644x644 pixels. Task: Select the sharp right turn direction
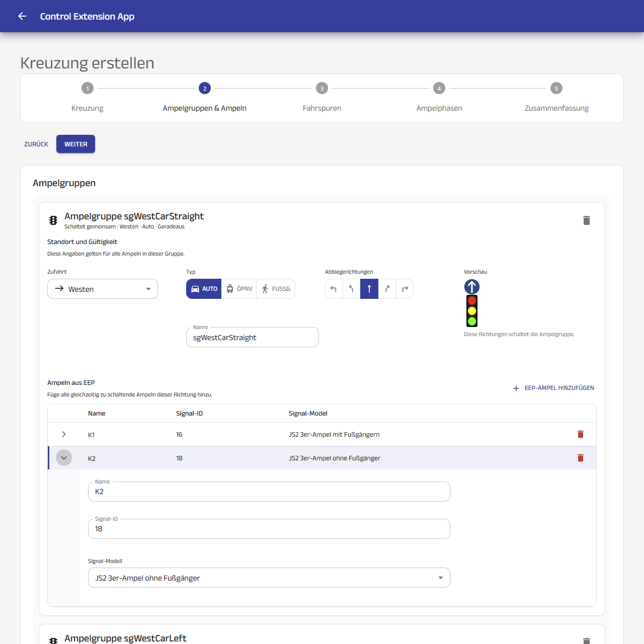click(x=405, y=289)
